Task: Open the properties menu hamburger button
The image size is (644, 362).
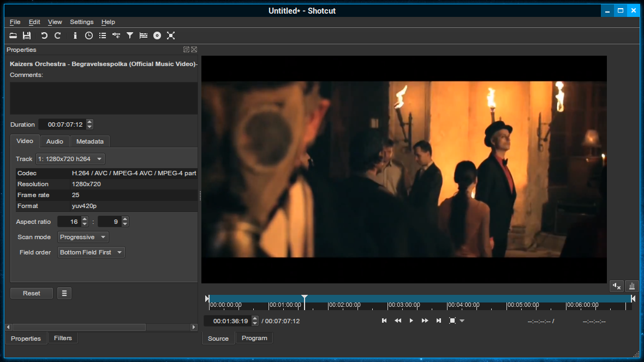Action: (64, 293)
